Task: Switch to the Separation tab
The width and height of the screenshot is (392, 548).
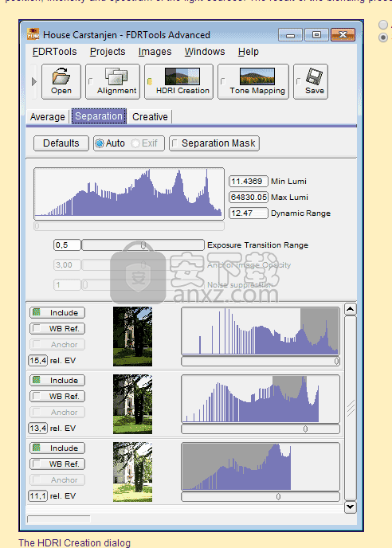Action: (x=99, y=116)
